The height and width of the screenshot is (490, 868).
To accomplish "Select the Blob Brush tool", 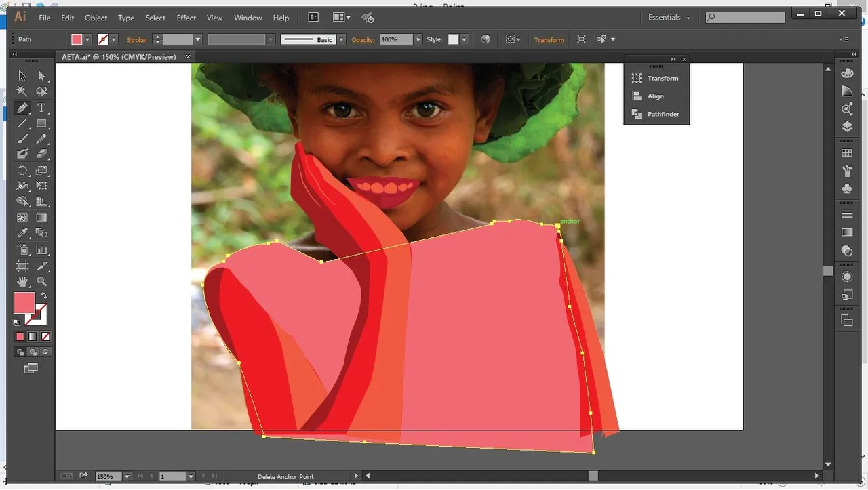I will tap(22, 155).
